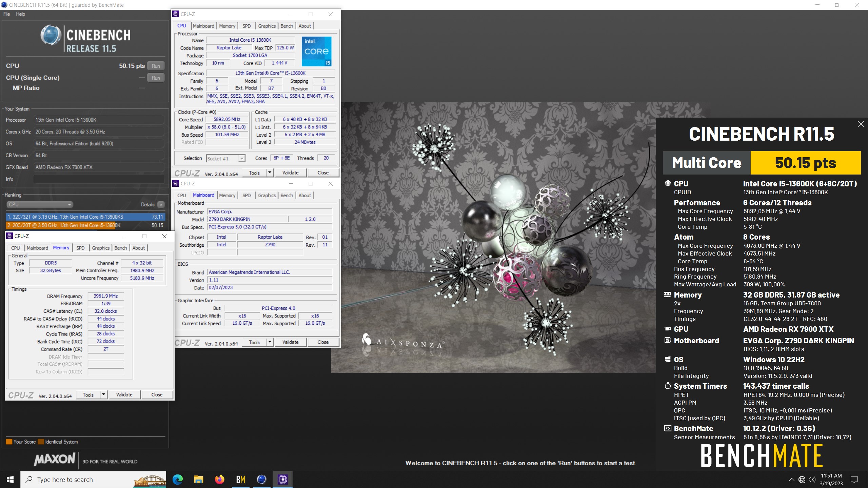Viewport: 868px width, 488px height.
Task: Close the BenchMate results overlay
Action: tap(861, 124)
